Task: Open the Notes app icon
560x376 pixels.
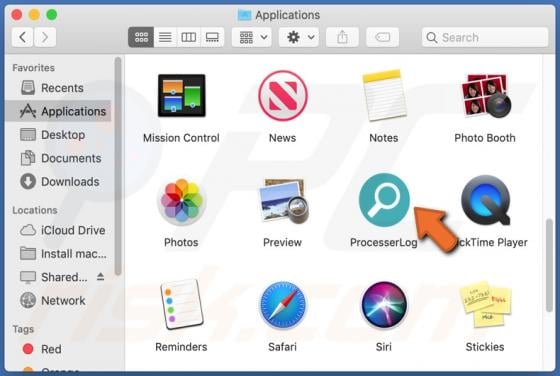Action: point(384,95)
